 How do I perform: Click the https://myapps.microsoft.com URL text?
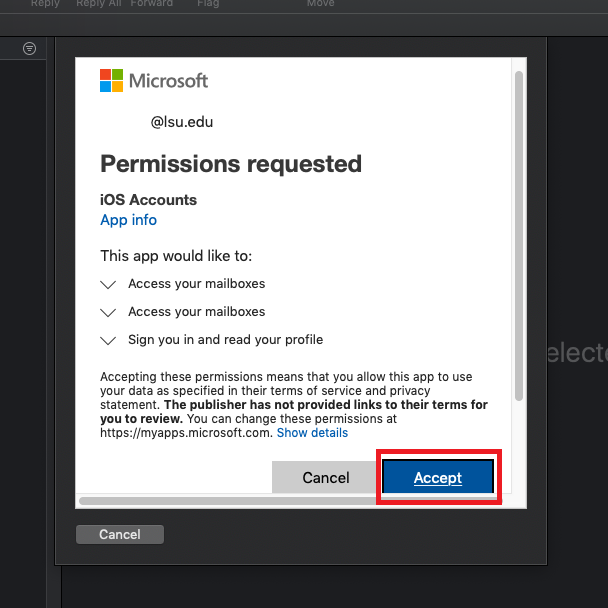[187, 433]
